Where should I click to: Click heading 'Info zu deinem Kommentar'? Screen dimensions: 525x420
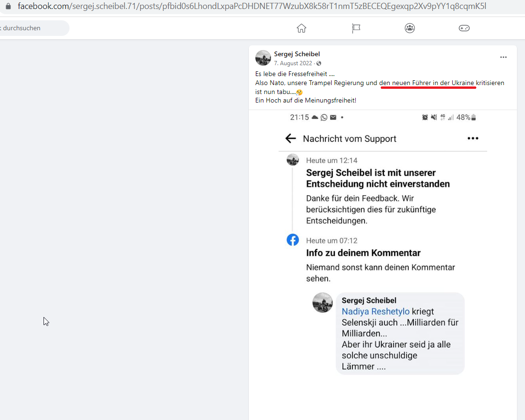(363, 253)
